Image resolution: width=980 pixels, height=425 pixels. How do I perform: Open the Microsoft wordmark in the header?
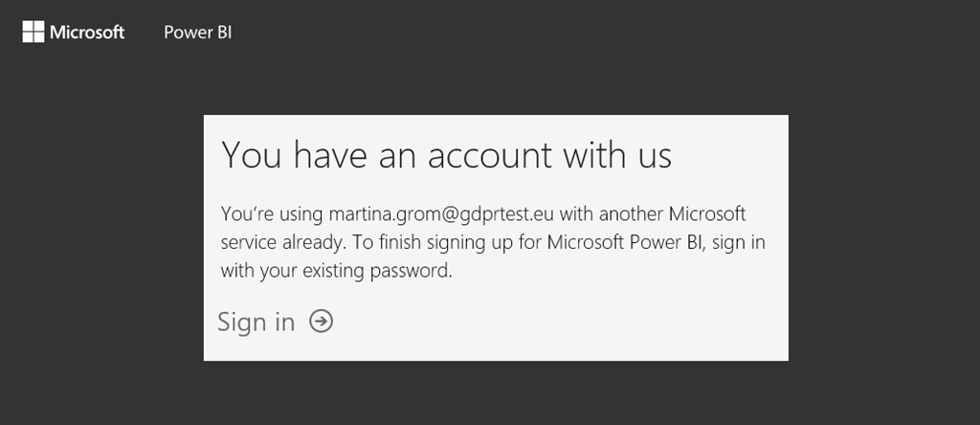tap(87, 33)
